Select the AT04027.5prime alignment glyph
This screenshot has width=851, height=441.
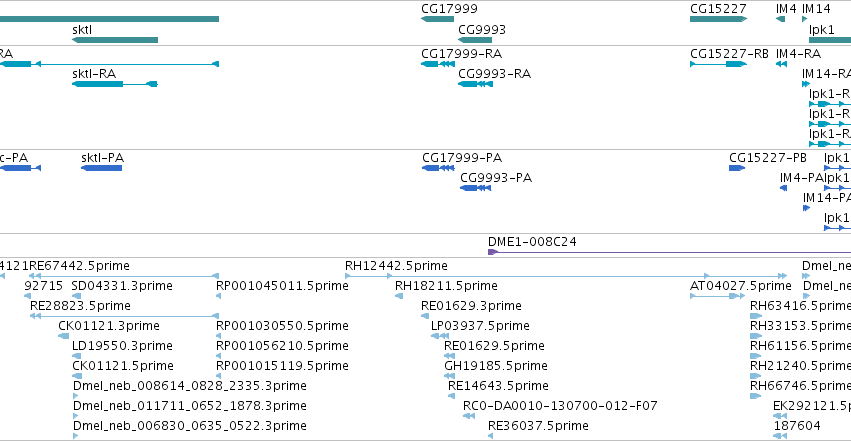[717, 296]
